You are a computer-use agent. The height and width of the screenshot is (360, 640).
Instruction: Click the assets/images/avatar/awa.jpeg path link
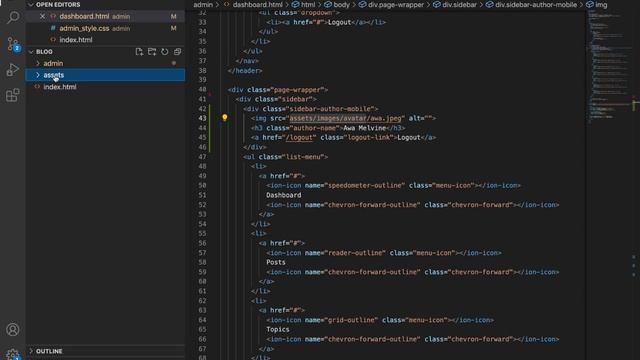(345, 118)
